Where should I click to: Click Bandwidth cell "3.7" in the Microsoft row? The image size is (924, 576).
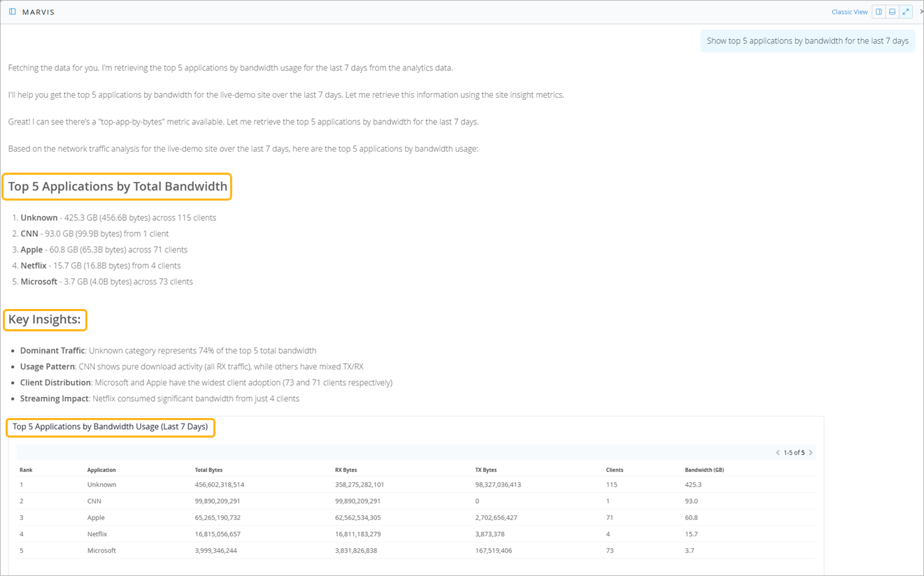pyautogui.click(x=689, y=551)
